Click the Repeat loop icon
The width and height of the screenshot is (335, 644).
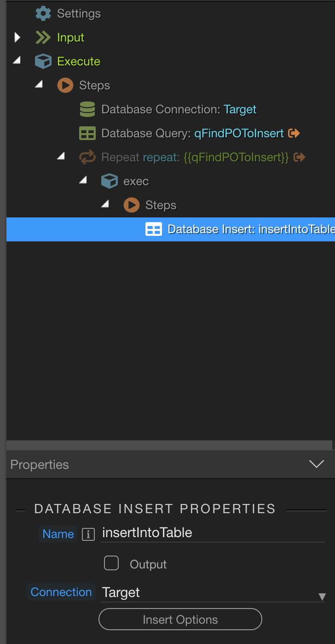coord(87,157)
